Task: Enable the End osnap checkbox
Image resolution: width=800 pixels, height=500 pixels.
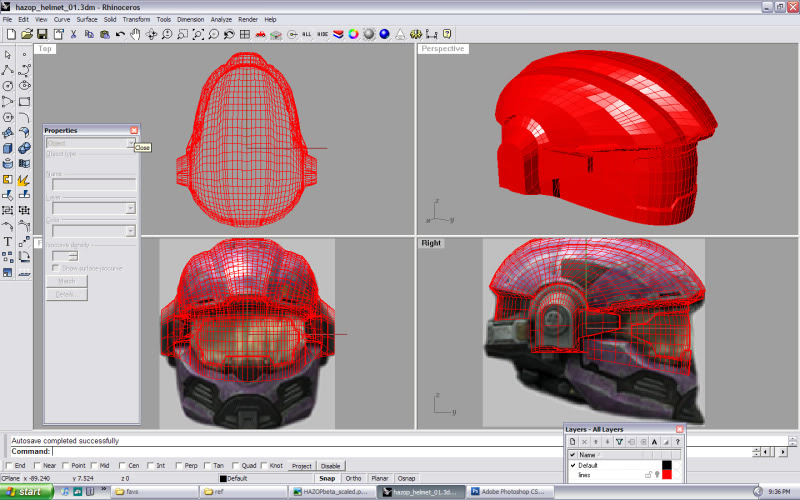Action: 9,465
